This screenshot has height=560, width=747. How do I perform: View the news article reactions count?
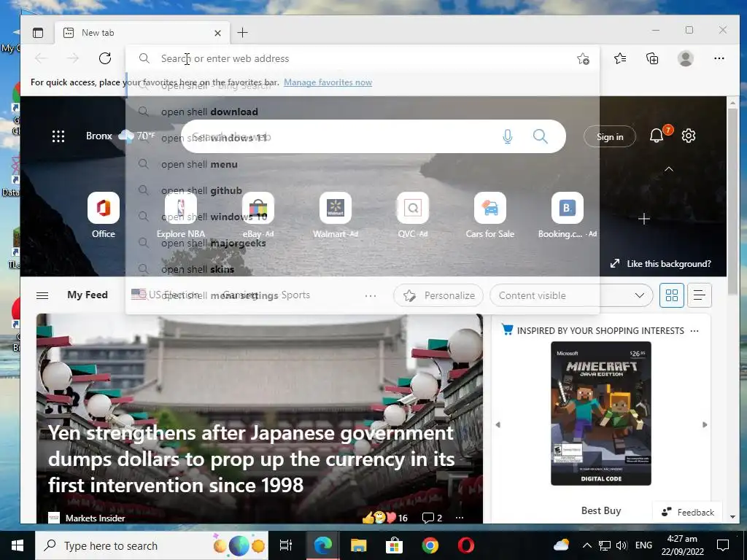[x=385, y=518]
